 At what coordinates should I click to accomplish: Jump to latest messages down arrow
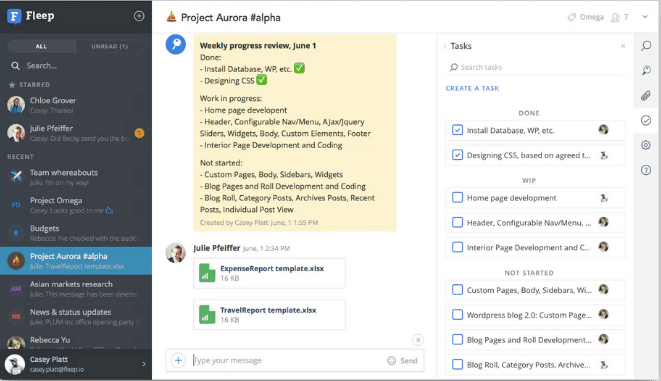(418, 340)
